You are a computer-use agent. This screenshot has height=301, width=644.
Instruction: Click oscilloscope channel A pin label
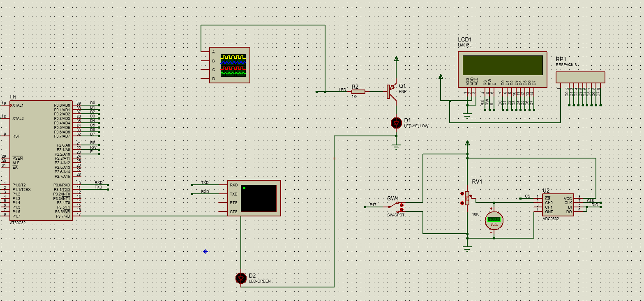[x=213, y=52]
